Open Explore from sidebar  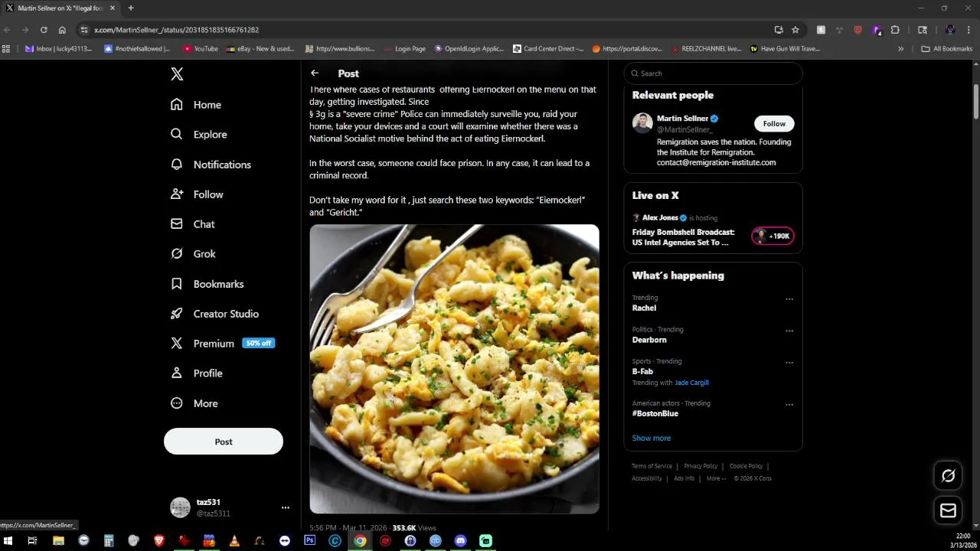coord(199,135)
